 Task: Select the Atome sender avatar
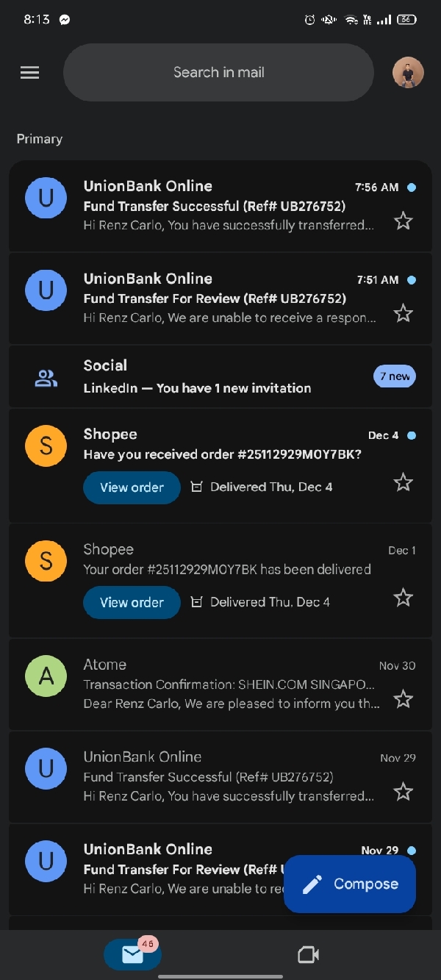click(46, 676)
